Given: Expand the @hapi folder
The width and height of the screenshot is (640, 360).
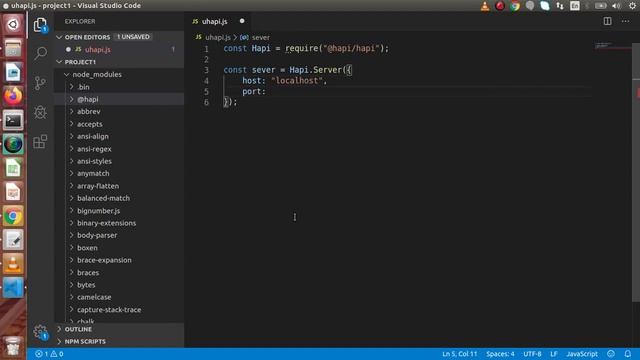Looking at the screenshot, I should tap(72, 99).
